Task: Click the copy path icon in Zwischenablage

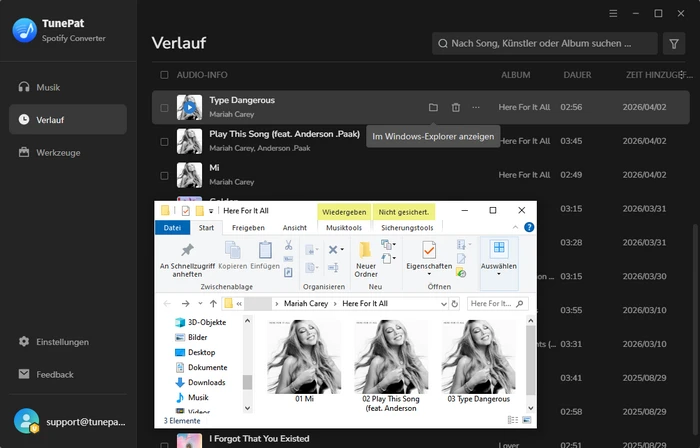Action: (x=288, y=259)
